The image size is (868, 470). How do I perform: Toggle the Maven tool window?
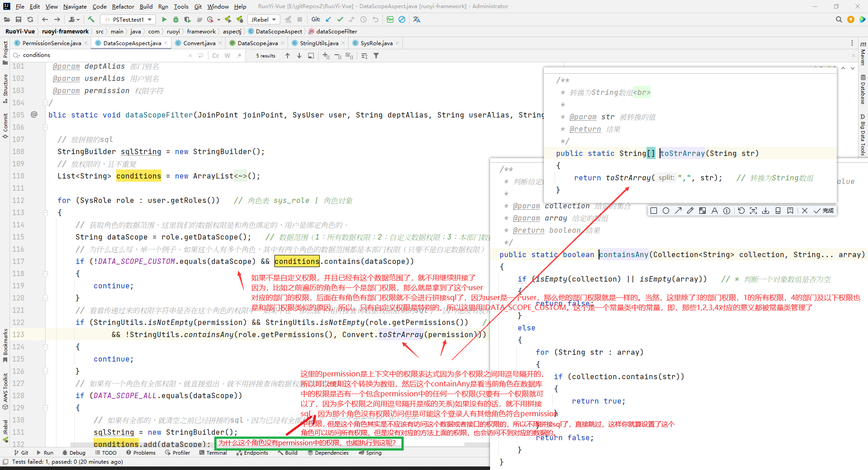(863, 54)
